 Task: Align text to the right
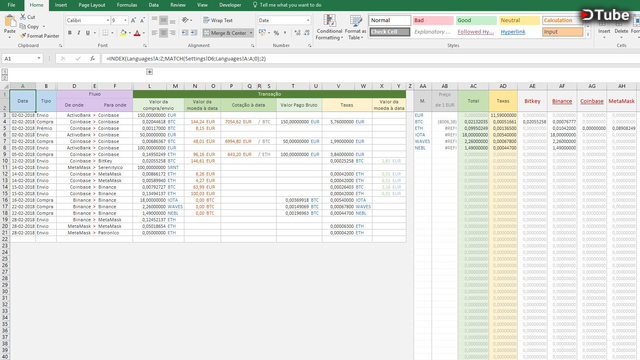coord(172,33)
